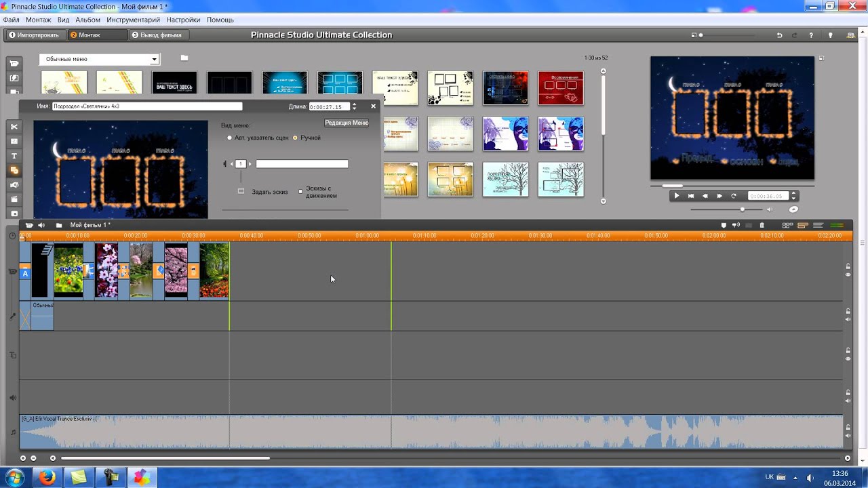Click the undo arrow in top toolbar
This screenshot has height=488, width=868.
click(779, 35)
